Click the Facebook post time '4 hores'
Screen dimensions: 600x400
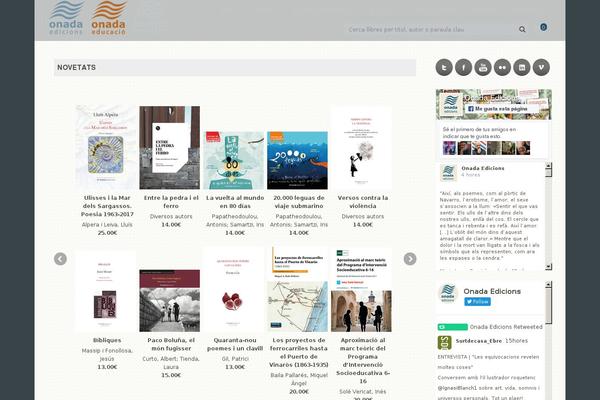(470, 175)
